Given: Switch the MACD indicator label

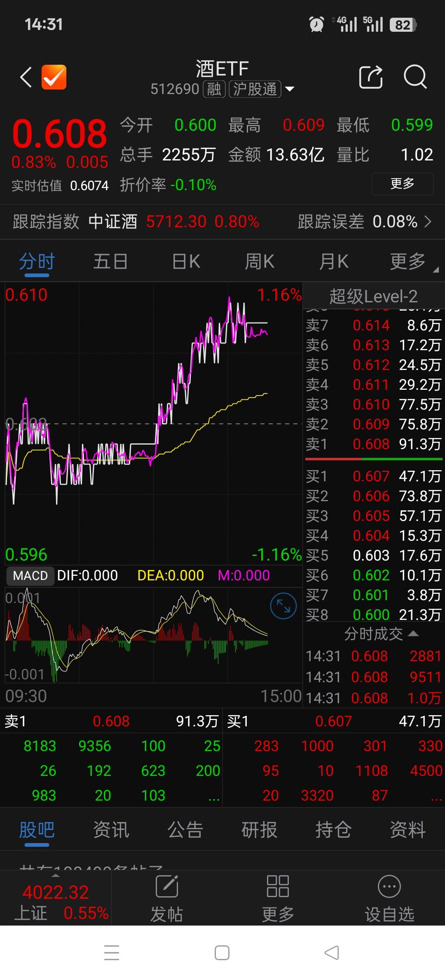Looking at the screenshot, I should [x=30, y=575].
